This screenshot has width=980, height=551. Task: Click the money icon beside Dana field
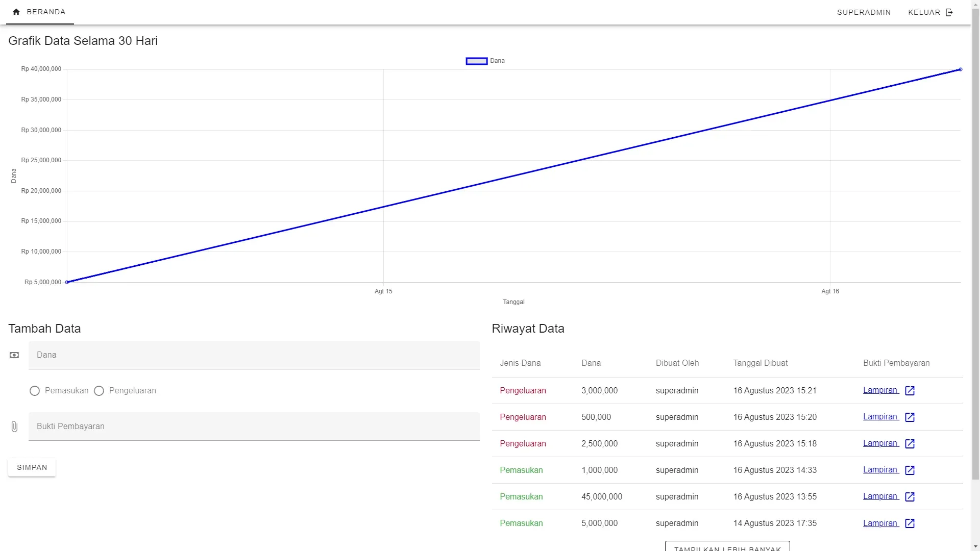14,355
